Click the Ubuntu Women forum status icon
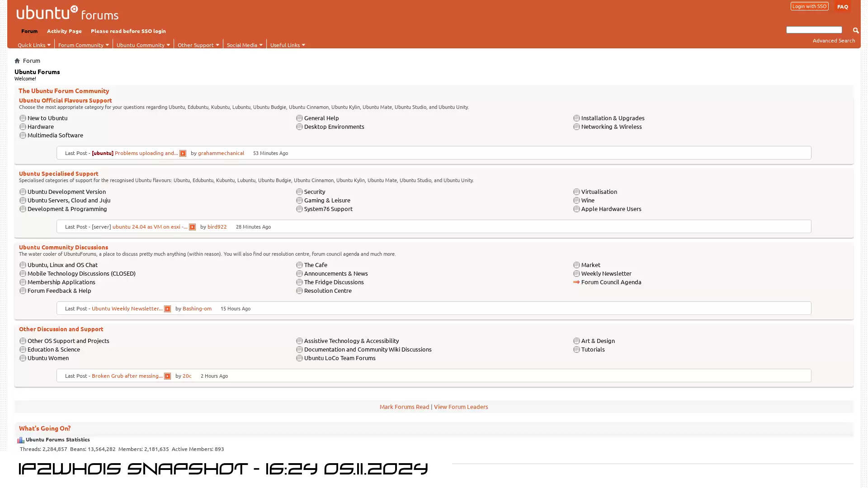 point(23,358)
